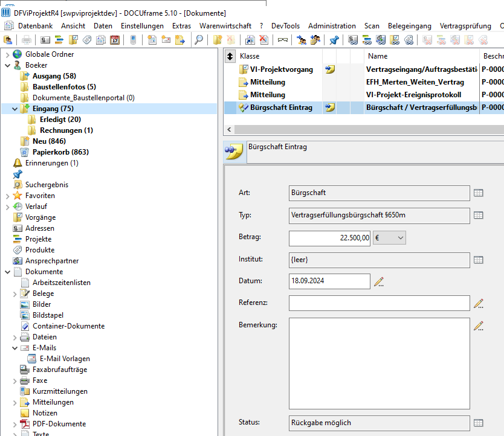Open the Belegeingang menu

coord(410,26)
